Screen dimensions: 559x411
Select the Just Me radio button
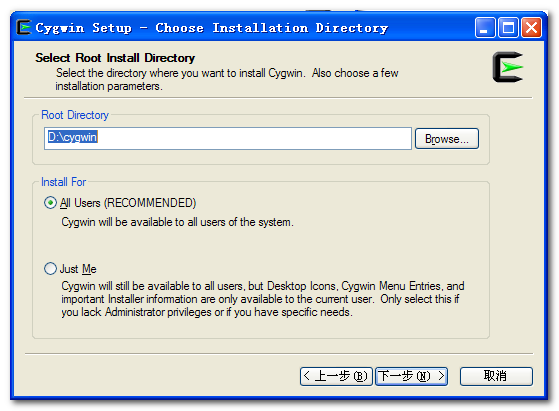point(50,268)
